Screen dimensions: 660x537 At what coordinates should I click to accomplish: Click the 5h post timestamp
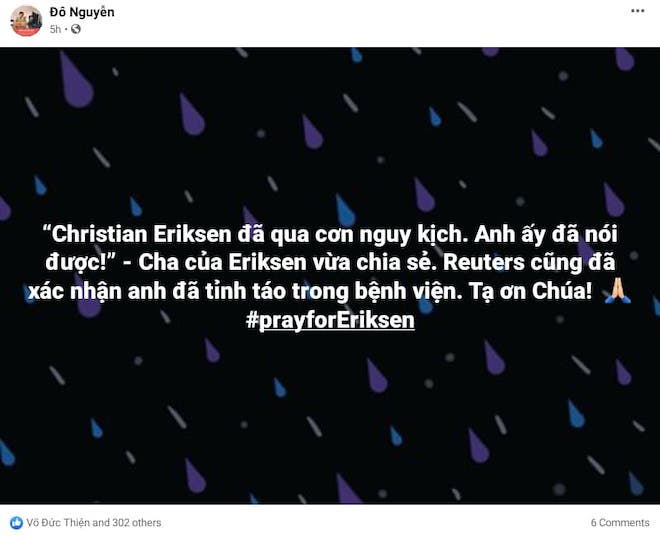click(55, 29)
